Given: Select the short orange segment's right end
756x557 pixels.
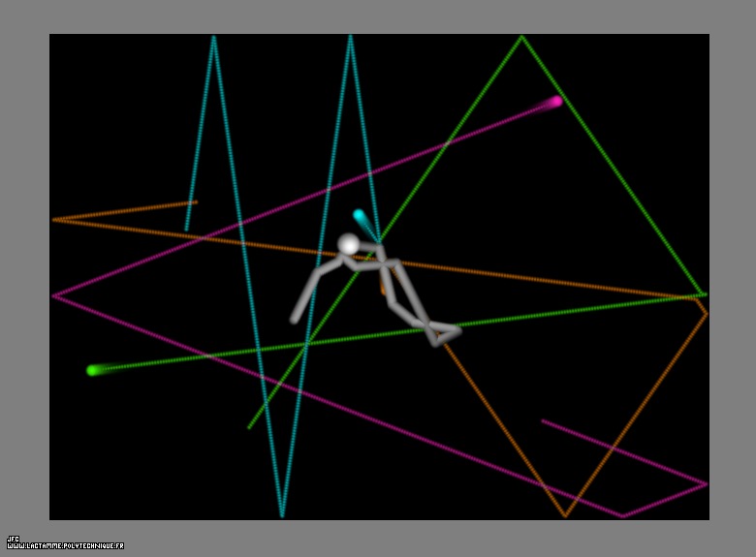Looking at the screenshot, I should click(197, 201).
